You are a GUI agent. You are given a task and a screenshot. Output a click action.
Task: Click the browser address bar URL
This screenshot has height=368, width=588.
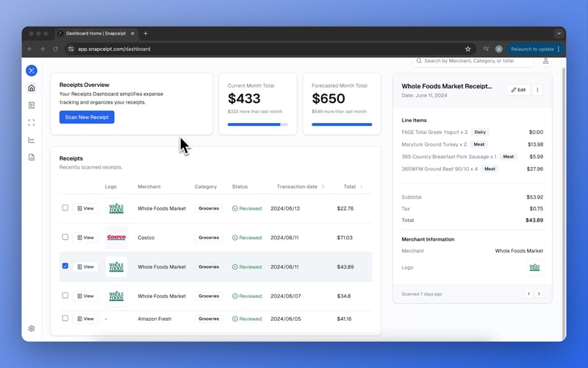[x=114, y=49]
